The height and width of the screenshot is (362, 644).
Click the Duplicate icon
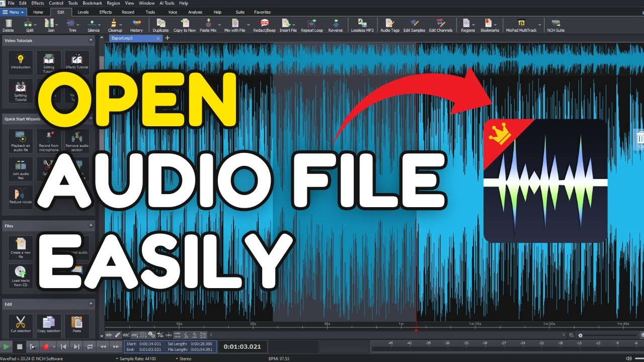[160, 23]
